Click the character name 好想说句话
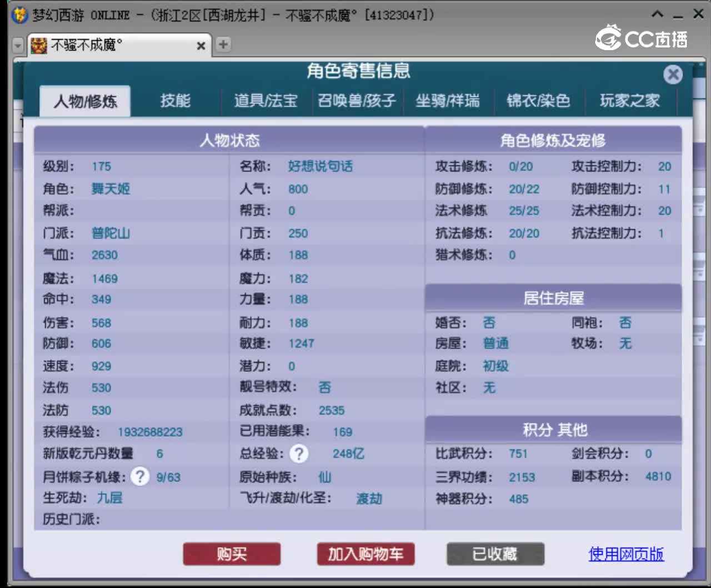 (x=321, y=166)
